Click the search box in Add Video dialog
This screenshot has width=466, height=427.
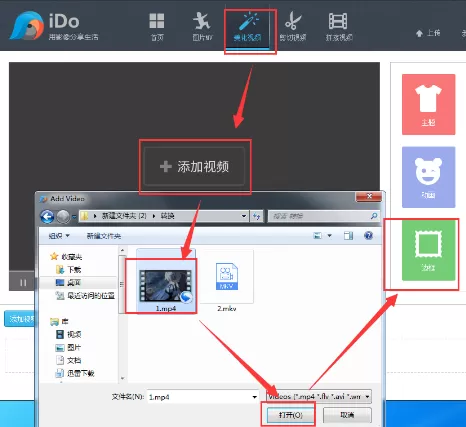pos(324,216)
